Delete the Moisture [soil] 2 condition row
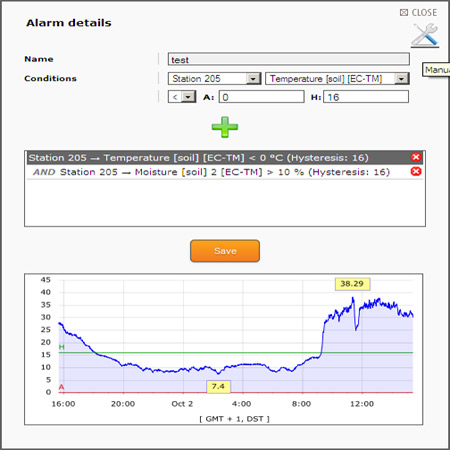450x450 pixels. point(416,172)
